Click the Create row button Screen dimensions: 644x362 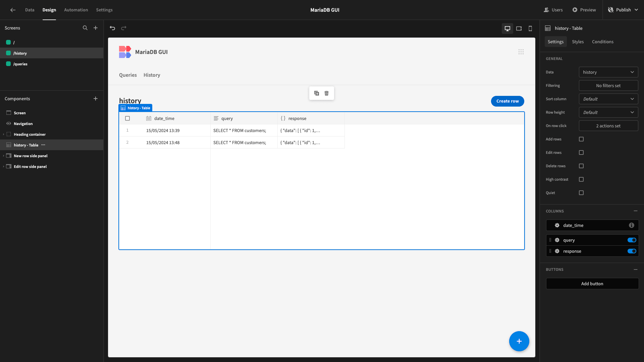click(x=507, y=101)
